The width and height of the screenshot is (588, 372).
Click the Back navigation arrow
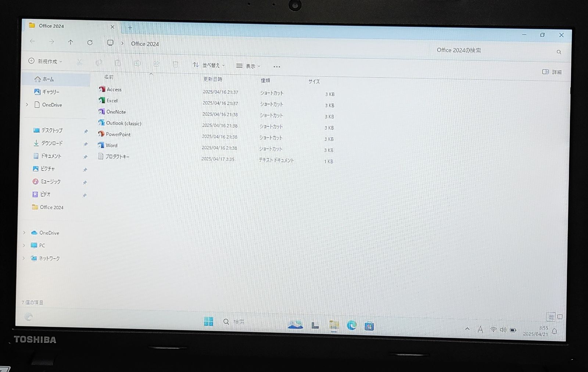coord(32,41)
